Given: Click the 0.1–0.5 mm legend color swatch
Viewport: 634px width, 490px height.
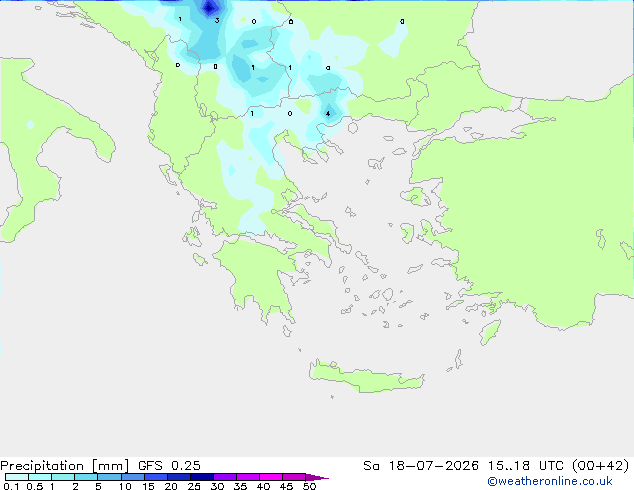Looking at the screenshot, I should click(x=17, y=477).
